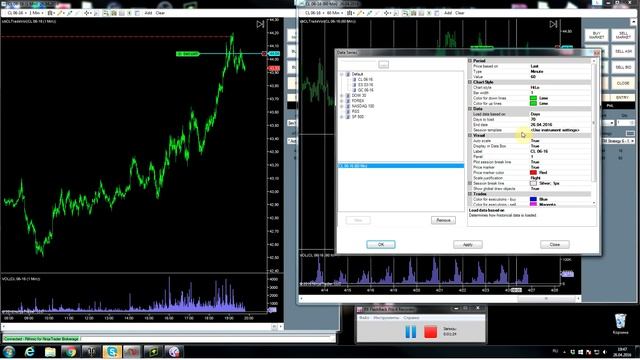Collapse the Visual property section
Viewport: 640px width, 360px height.
pos(470,136)
